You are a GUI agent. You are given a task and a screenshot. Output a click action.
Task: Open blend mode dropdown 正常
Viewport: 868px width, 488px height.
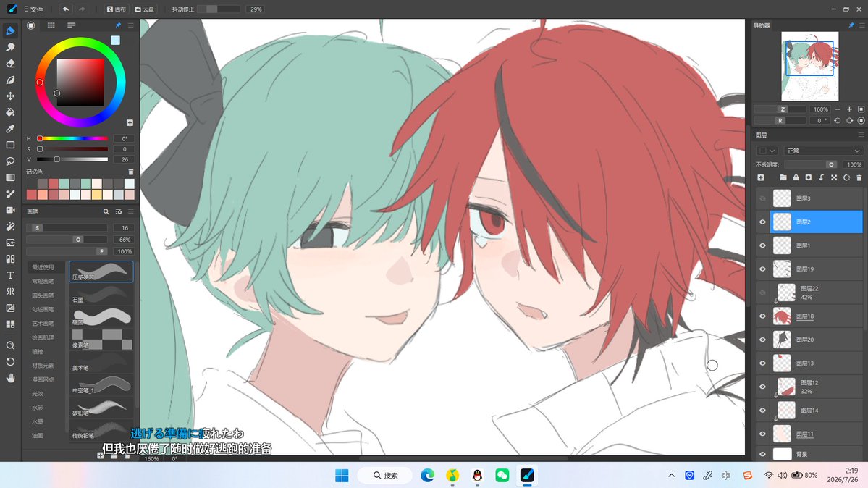824,151
